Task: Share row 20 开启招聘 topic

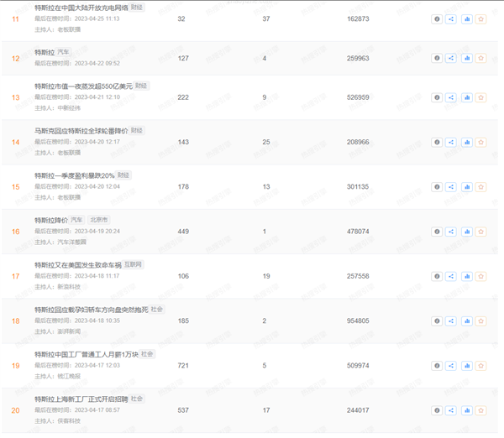Action: pyautogui.click(x=451, y=410)
